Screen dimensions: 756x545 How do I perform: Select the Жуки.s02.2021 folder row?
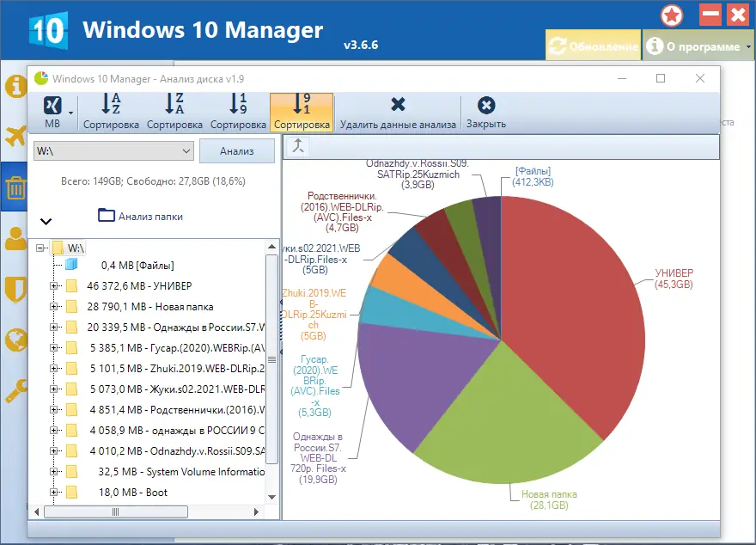coord(177,389)
